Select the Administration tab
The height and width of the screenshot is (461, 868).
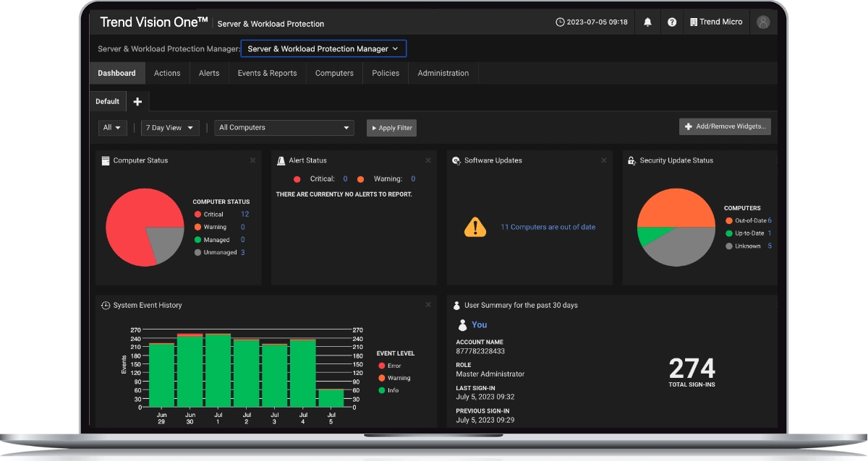point(443,73)
